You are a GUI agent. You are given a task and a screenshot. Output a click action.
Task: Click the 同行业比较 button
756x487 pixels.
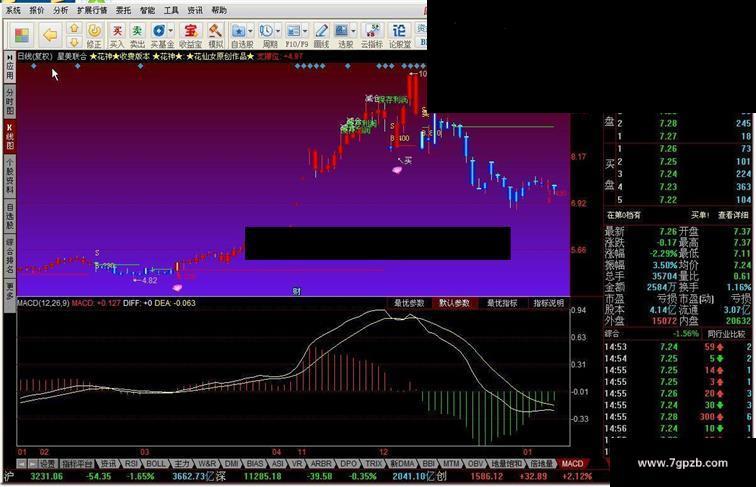pyautogui.click(x=726, y=334)
